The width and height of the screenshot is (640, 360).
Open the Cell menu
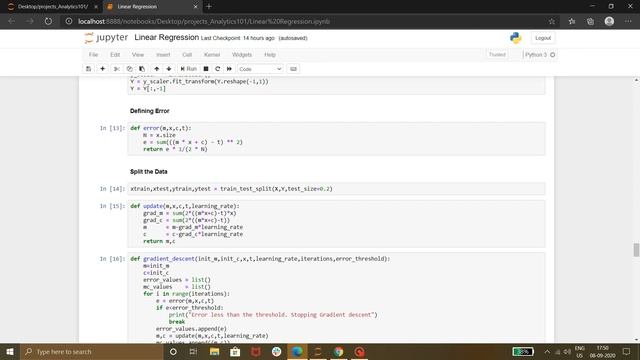187,55
